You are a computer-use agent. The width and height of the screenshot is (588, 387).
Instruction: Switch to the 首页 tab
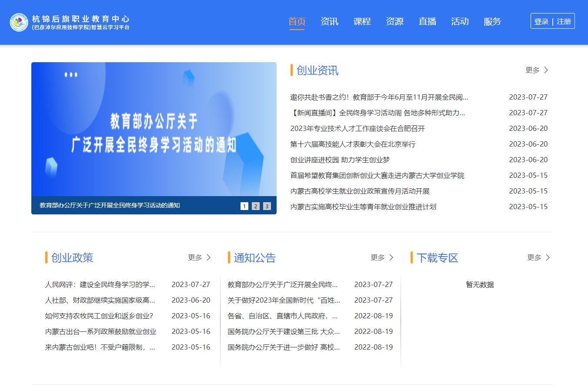(x=297, y=21)
